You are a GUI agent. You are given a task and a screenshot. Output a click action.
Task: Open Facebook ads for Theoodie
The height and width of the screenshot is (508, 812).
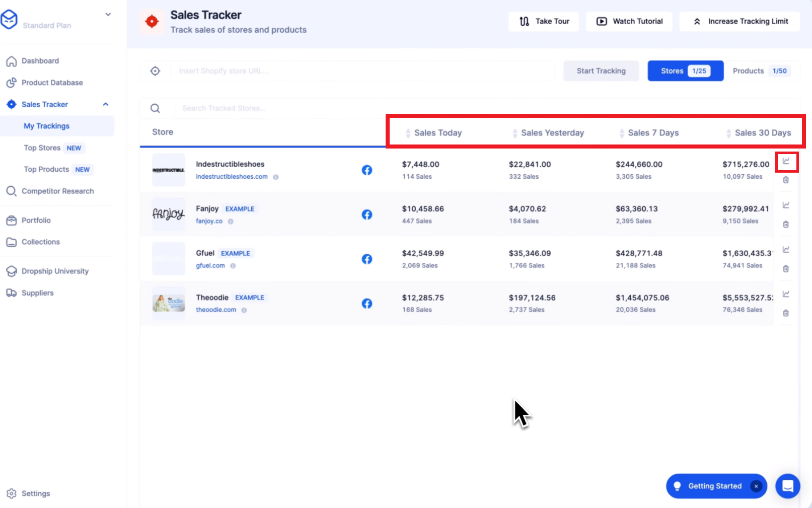tap(367, 304)
